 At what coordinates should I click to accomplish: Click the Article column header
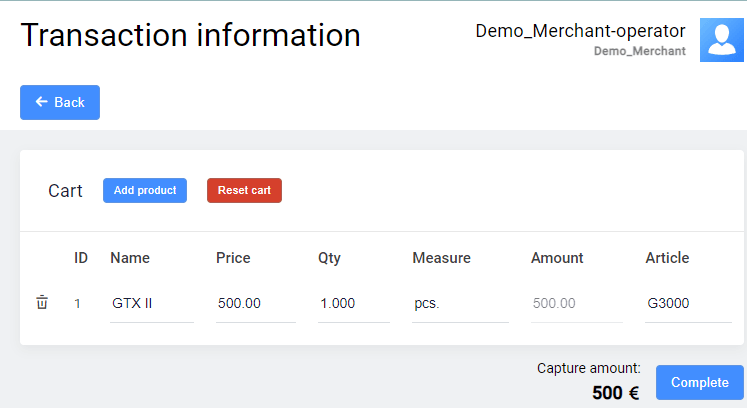667,258
